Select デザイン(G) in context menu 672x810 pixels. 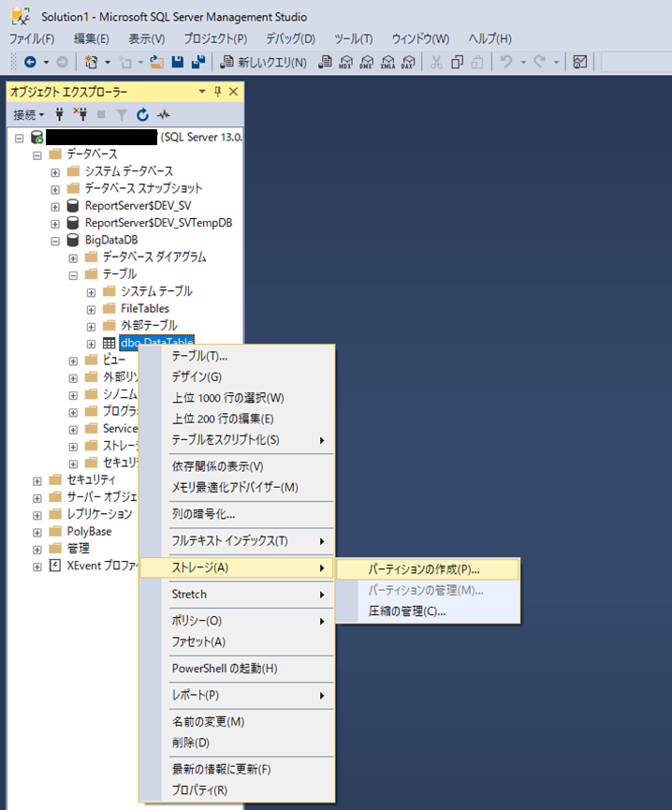[238, 377]
